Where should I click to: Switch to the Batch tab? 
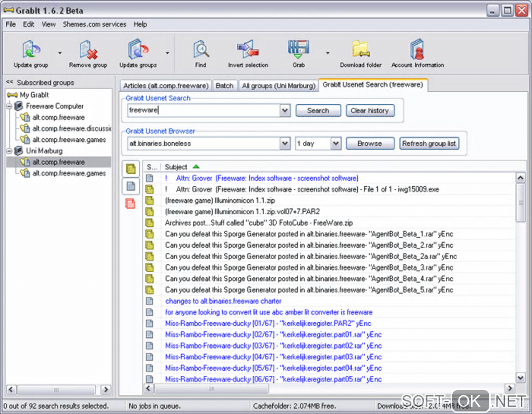[x=225, y=86]
